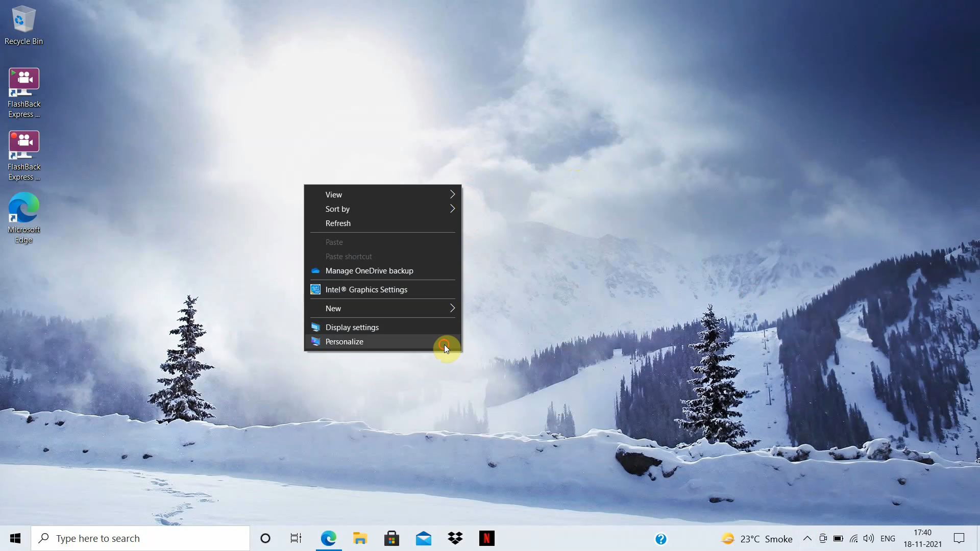980x551 pixels.
Task: Activate Cortana on the taskbar
Action: pyautogui.click(x=265, y=538)
